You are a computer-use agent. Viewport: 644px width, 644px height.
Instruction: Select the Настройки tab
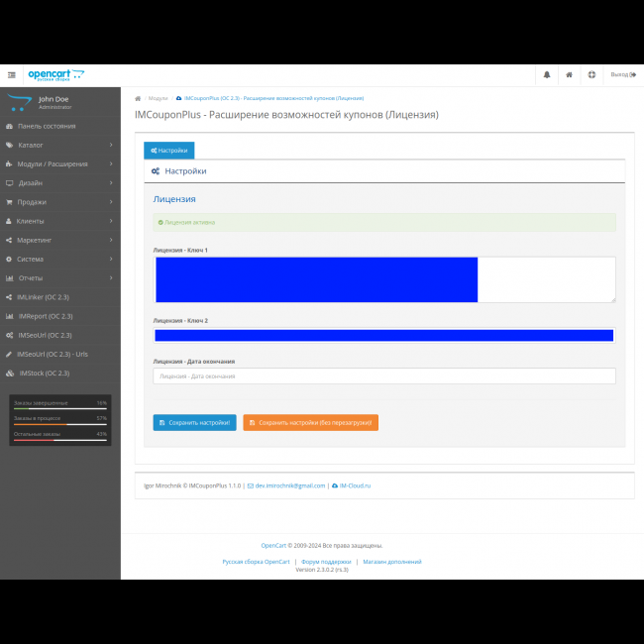169,151
